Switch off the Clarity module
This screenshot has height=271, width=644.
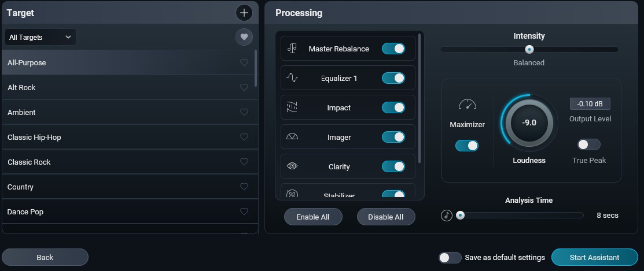click(393, 166)
